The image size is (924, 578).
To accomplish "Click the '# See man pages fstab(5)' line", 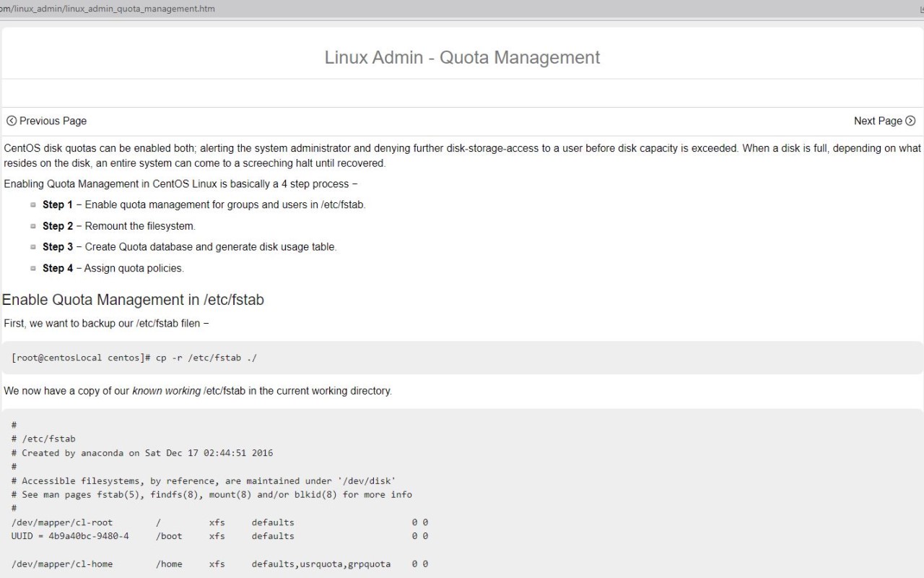I will 212,495.
